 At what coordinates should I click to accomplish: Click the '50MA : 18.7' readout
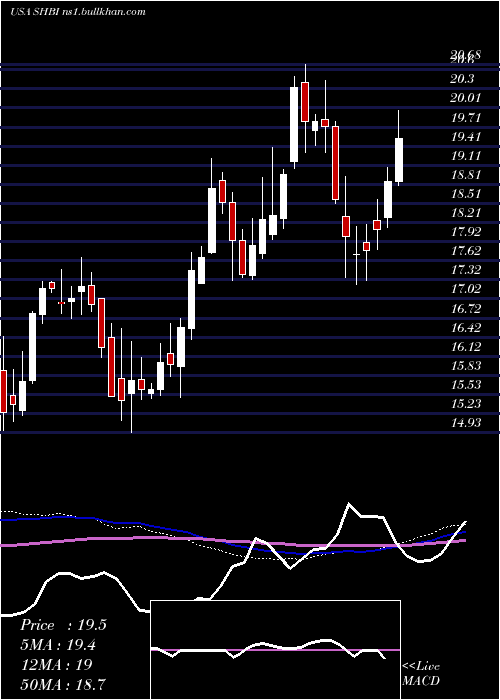click(x=63, y=684)
